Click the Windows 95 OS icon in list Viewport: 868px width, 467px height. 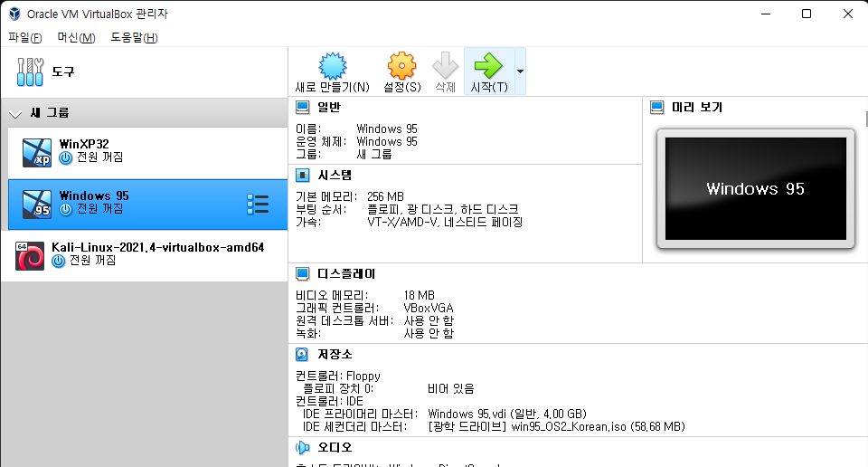point(37,205)
